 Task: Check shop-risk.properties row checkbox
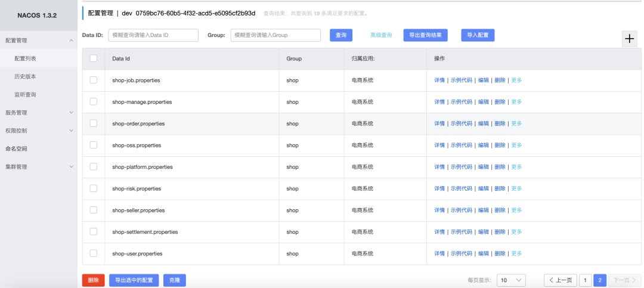[x=94, y=188]
